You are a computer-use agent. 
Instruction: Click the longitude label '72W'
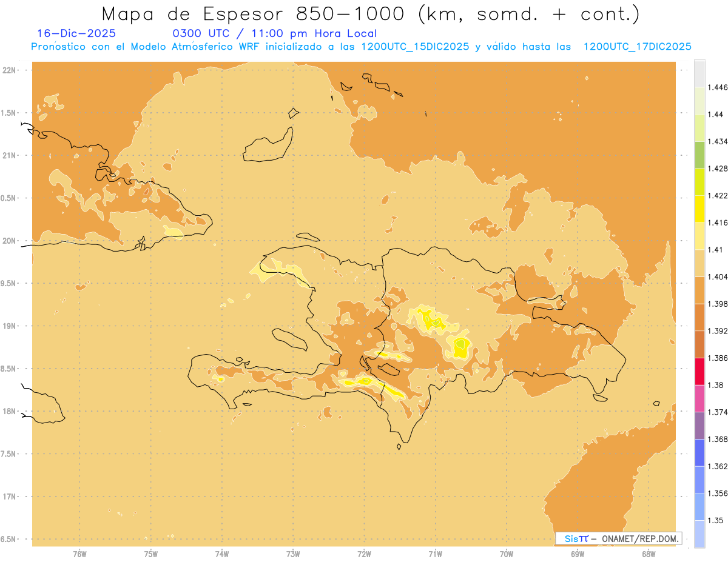click(x=364, y=554)
